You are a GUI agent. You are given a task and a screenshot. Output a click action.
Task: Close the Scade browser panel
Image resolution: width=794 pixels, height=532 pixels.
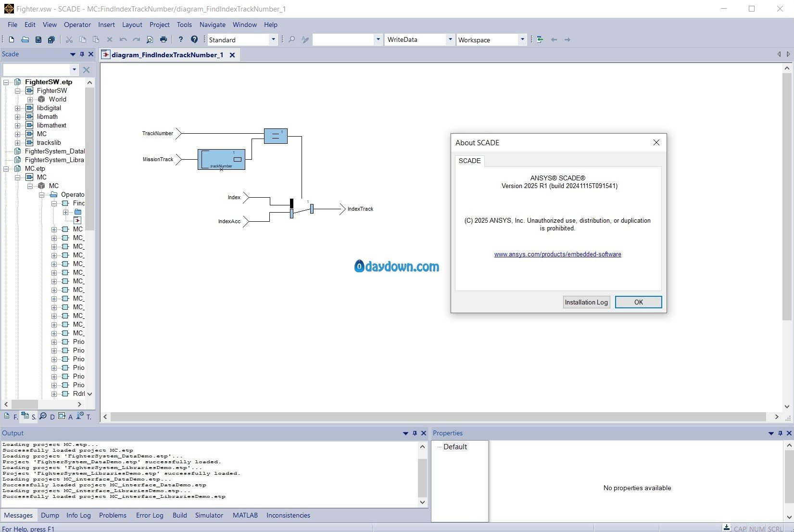coord(91,54)
